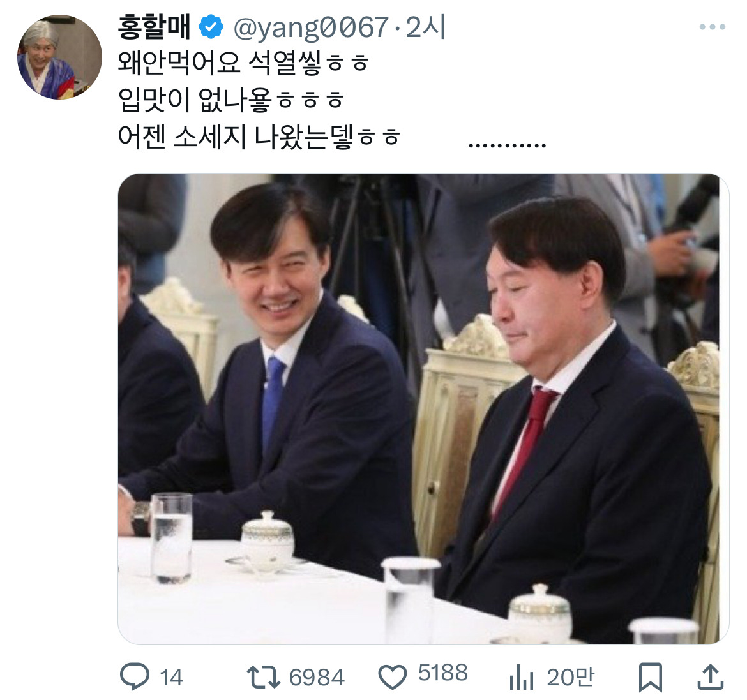The image size is (747, 700).
Task: Click the like count 5188
Action: pos(443,673)
